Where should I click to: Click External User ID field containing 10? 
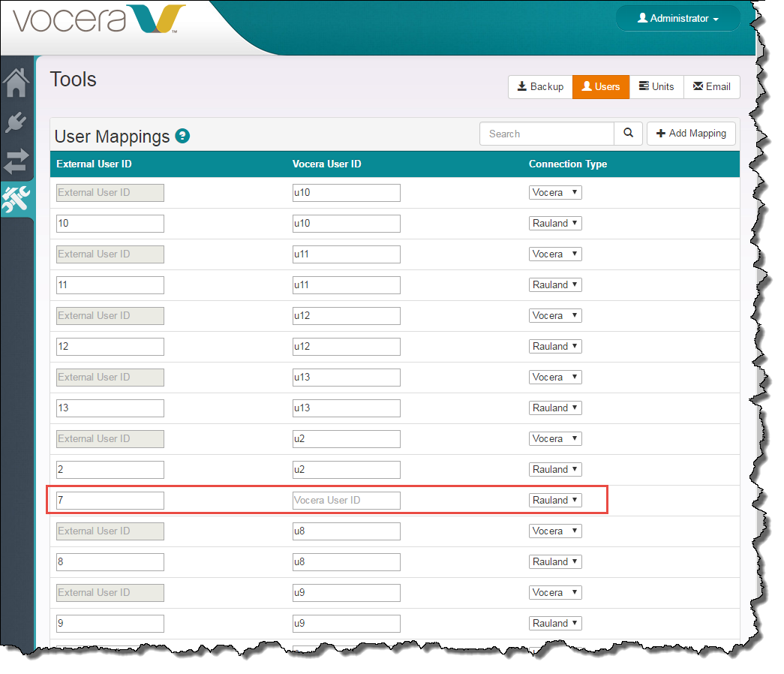coord(110,223)
